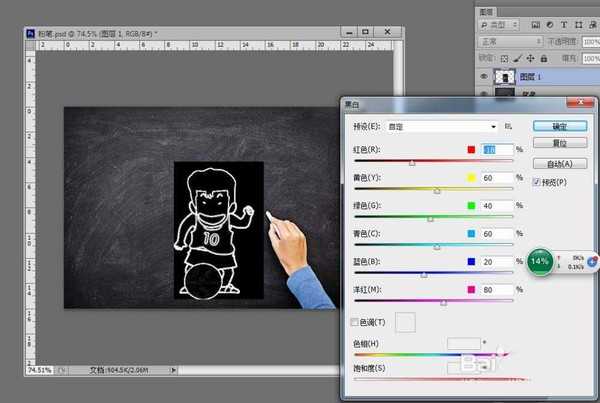Click the 红色(R) red slider handle
The image size is (600, 403).
[x=412, y=162]
